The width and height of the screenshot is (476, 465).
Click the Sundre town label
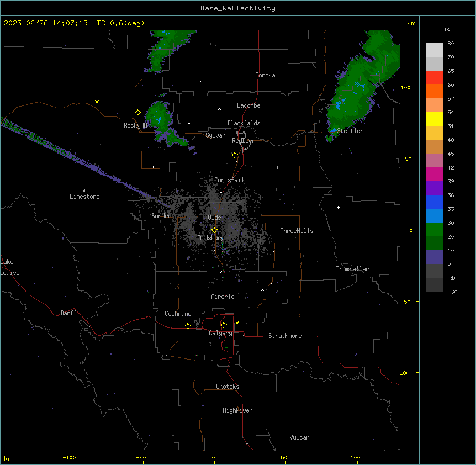tap(161, 216)
